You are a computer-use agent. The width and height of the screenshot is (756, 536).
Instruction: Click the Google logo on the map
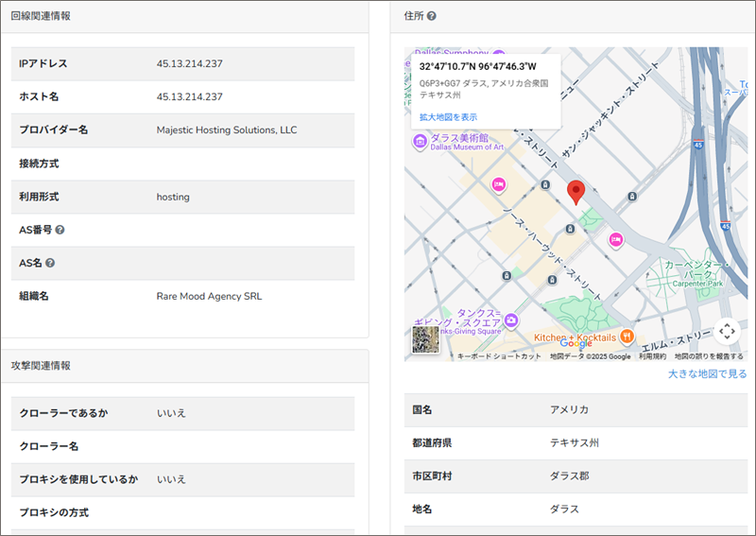point(575,343)
